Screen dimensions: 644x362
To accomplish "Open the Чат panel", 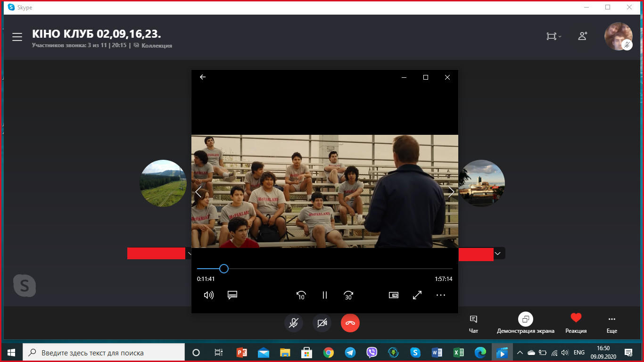I will pyautogui.click(x=474, y=324).
